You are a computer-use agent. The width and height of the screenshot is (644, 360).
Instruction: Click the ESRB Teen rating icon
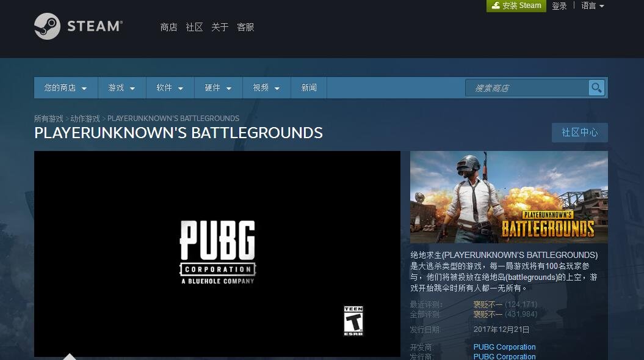point(353,320)
